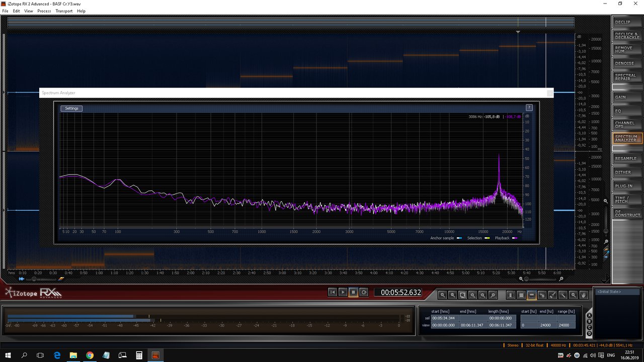Screen dimensions: 644x362
Task: Open the Spectral Repair module
Action: (x=626, y=77)
